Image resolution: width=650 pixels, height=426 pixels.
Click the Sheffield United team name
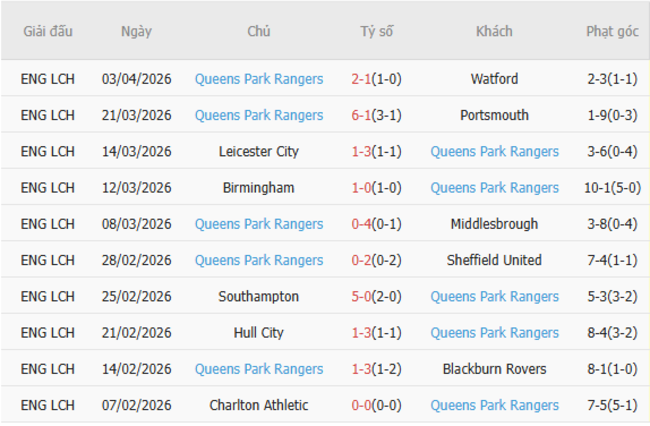click(x=494, y=260)
